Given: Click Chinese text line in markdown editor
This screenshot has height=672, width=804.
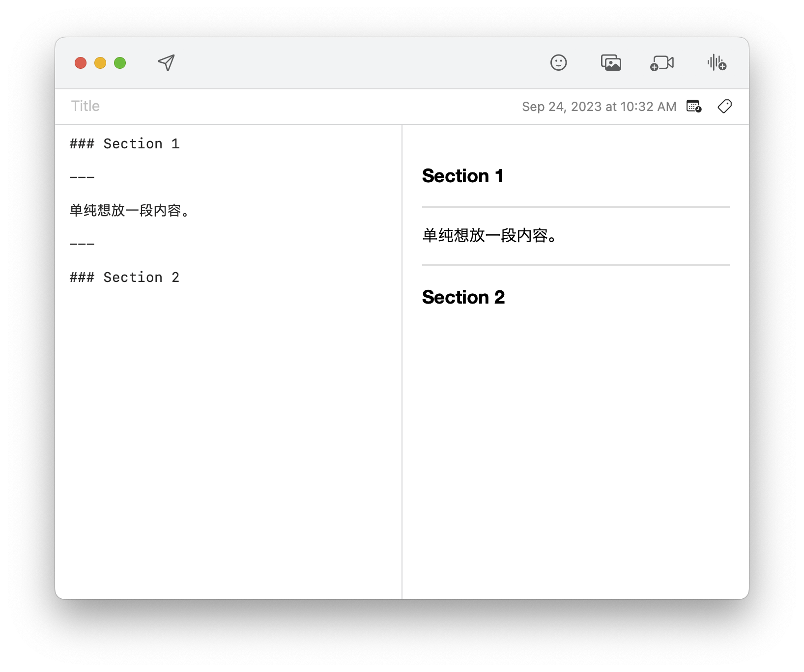Looking at the screenshot, I should point(129,211).
